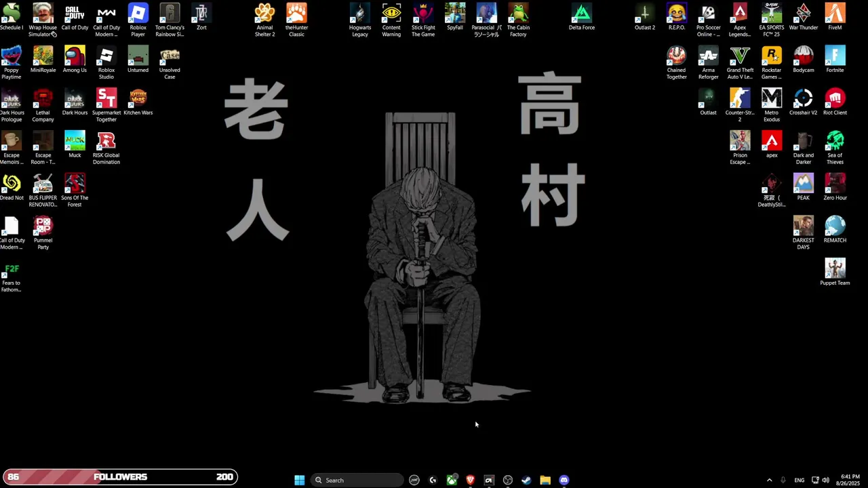This screenshot has height=488, width=868.
Task: Open The Cabin Factory shortcut
Action: pos(518,20)
